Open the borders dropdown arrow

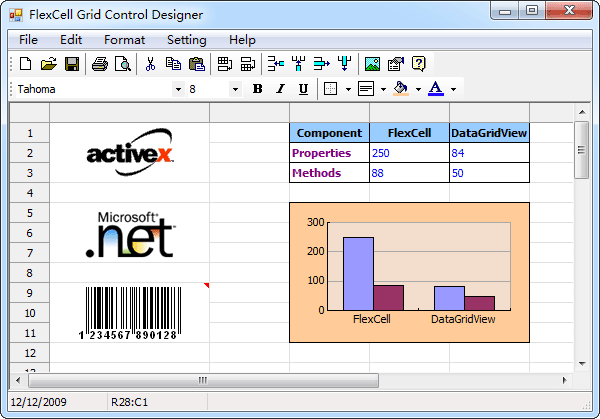[348, 89]
